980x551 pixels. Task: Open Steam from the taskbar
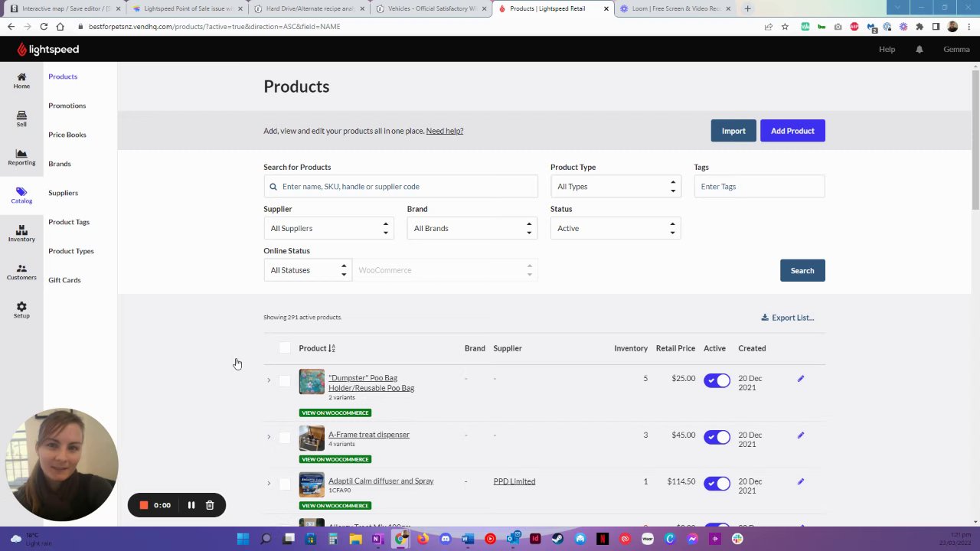pyautogui.click(x=557, y=539)
